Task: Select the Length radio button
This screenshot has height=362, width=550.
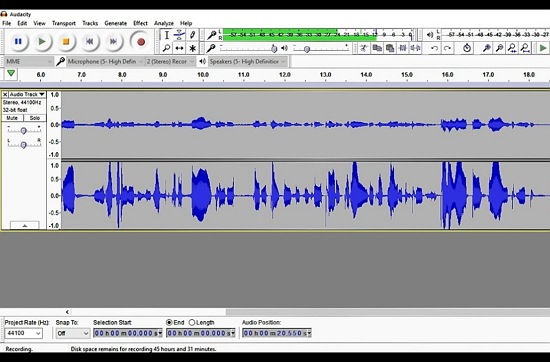Action: click(x=192, y=322)
